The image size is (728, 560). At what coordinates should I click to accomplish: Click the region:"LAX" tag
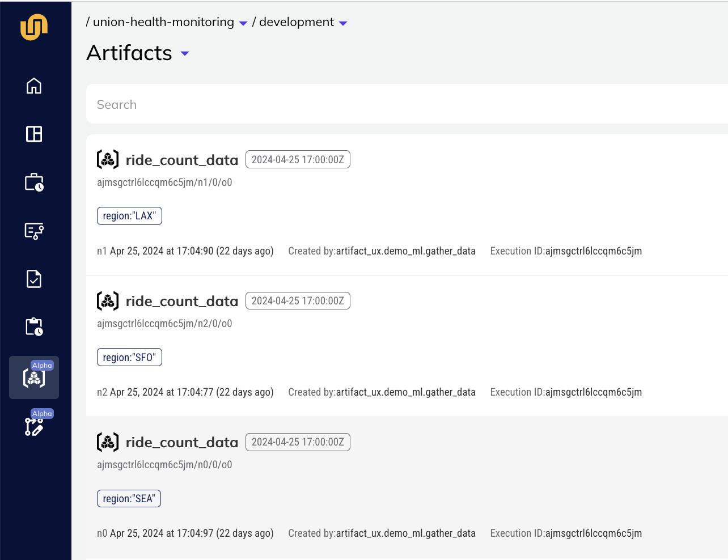(x=129, y=216)
